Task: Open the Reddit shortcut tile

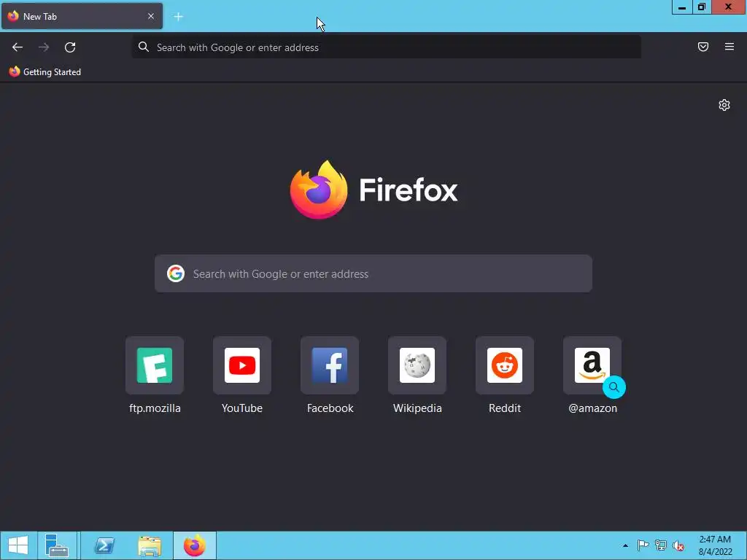Action: (x=505, y=365)
